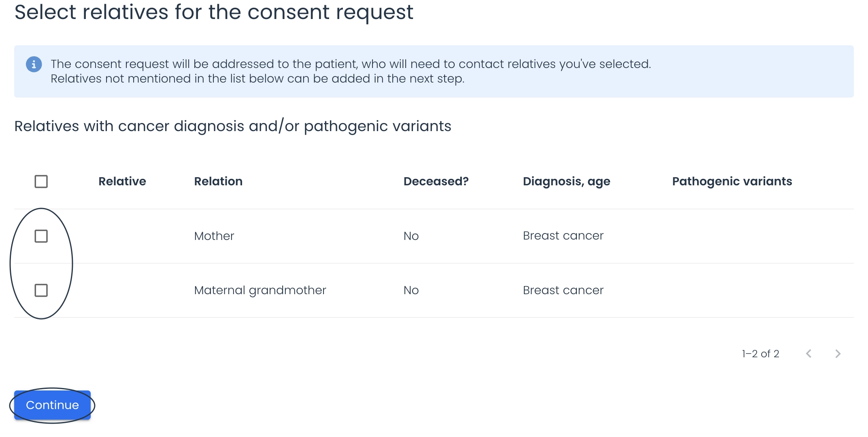Click the Relation column header
The image size is (868, 437).
[x=218, y=181]
